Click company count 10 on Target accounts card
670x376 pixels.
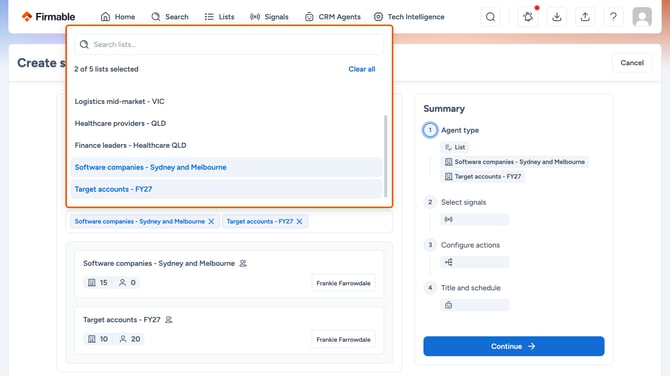tap(97, 339)
